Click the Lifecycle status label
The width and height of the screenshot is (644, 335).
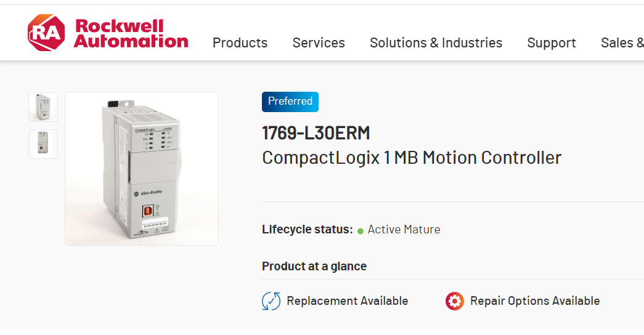307,230
